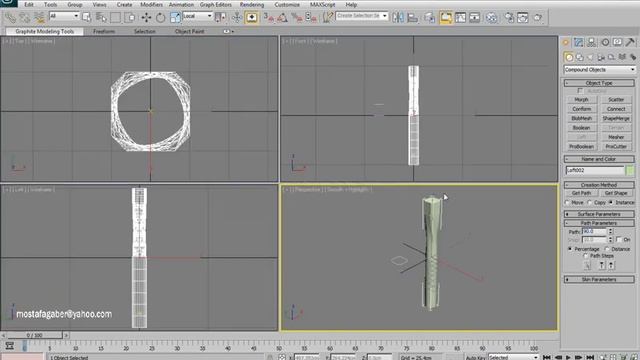Activate the Select and Scale tool
The width and height of the screenshot is (640, 360).
tap(175, 17)
